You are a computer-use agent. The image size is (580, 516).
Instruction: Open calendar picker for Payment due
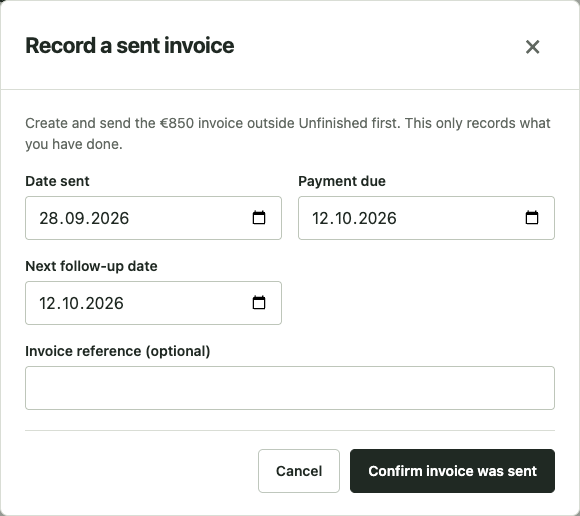click(x=532, y=217)
